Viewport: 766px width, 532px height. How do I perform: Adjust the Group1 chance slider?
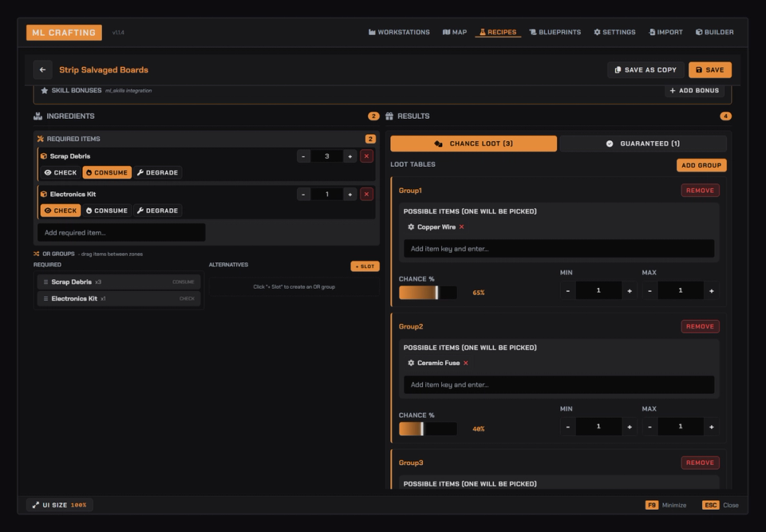click(x=428, y=293)
